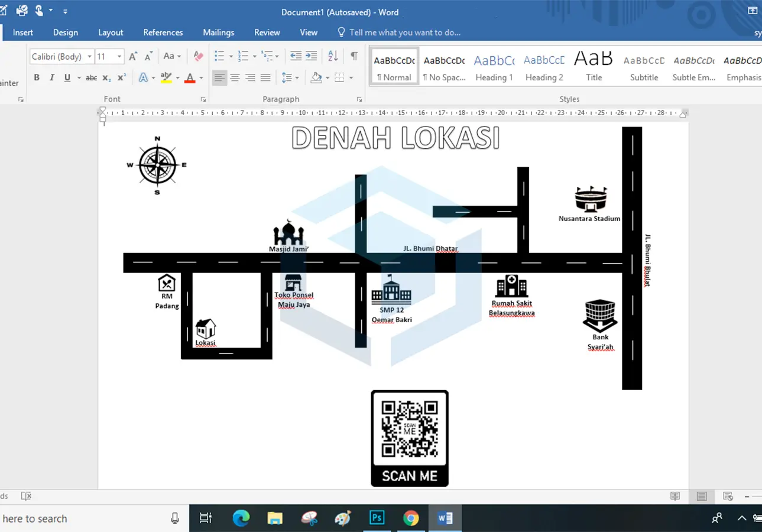Open File Explorer from taskbar
Screen dimensions: 762x532
pos(275,518)
